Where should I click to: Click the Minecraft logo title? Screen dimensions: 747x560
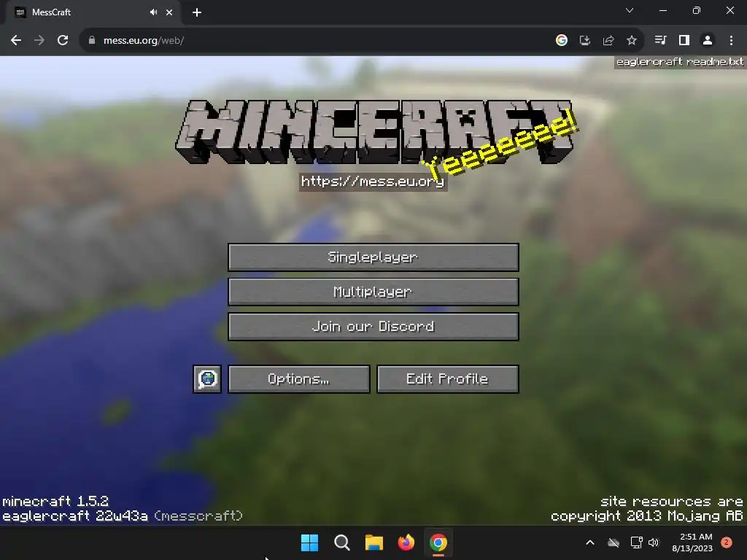click(374, 132)
